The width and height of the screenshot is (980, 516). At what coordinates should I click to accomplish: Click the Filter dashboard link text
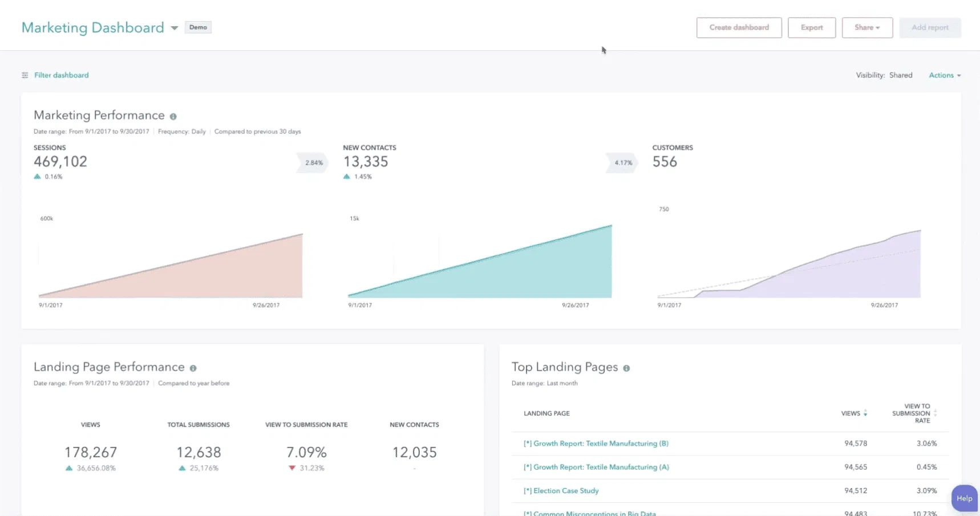[62, 75]
